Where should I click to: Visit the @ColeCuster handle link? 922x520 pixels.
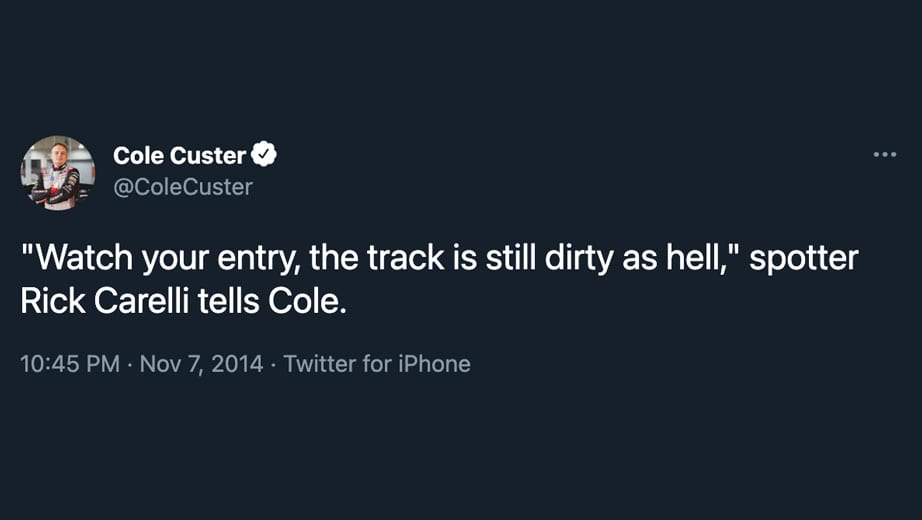click(183, 187)
